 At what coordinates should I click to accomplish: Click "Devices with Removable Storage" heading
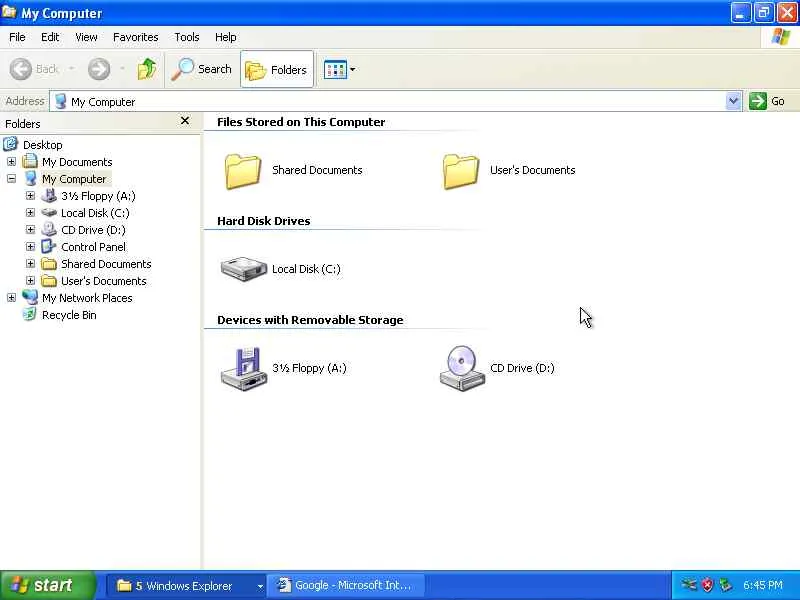(x=310, y=320)
